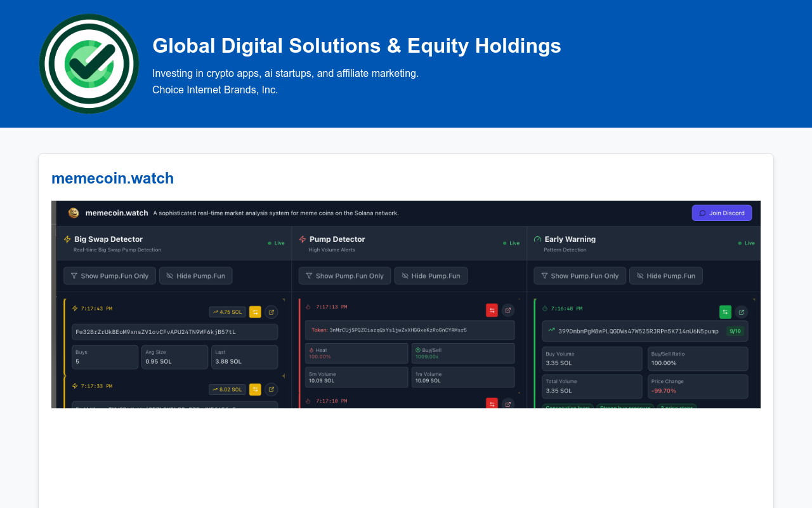
Task: Toggle Hide Pump.Fun in Early Warning
Action: point(666,276)
